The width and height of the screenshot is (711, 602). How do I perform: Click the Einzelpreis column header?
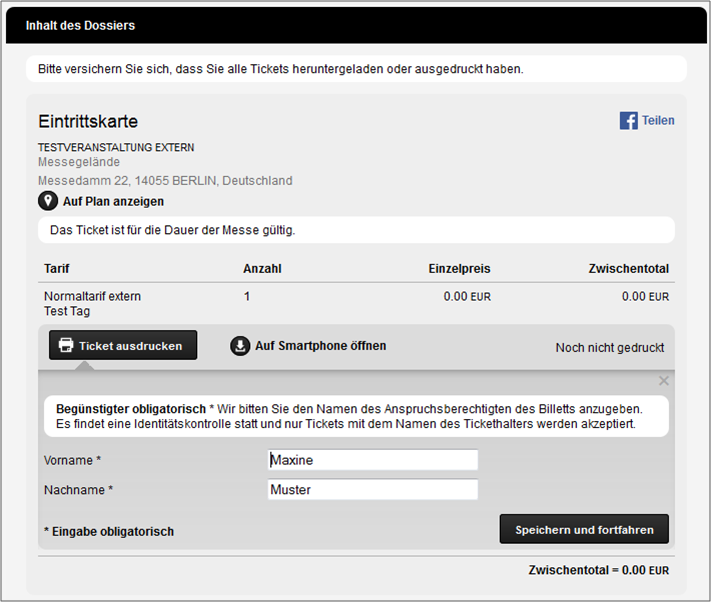(x=459, y=269)
